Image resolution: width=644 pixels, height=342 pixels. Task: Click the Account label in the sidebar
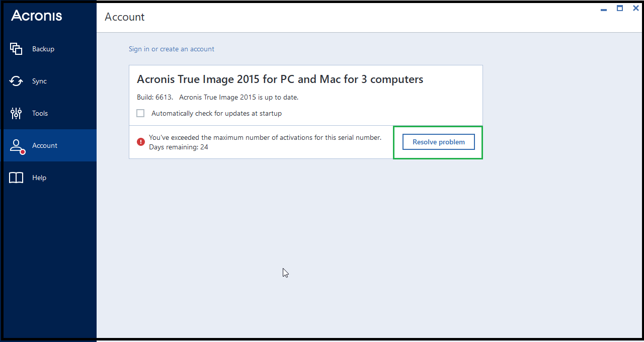coord(45,145)
